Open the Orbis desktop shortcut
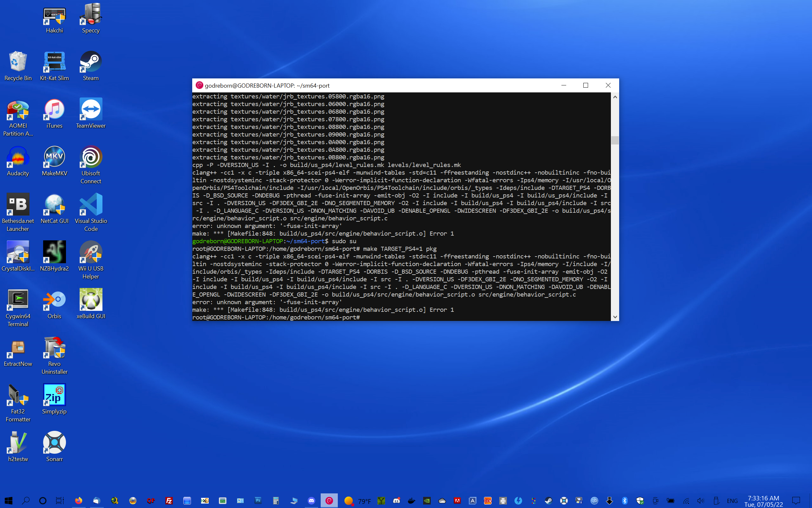 (54, 304)
